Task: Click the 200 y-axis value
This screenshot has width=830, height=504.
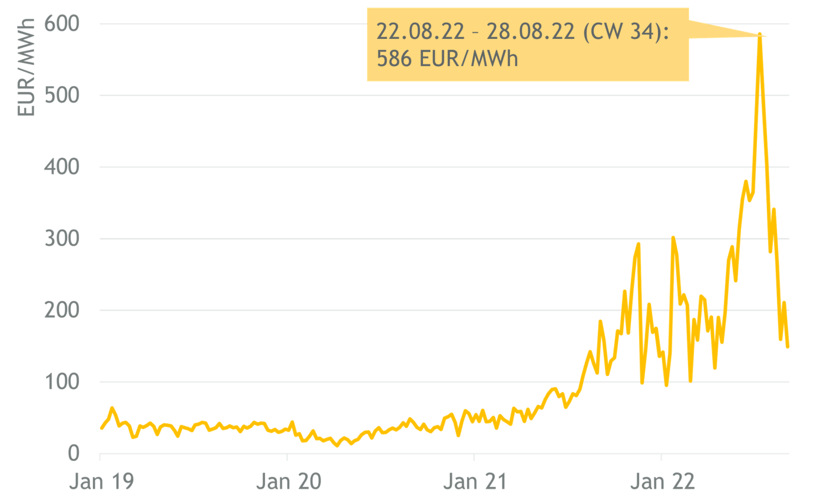Action: point(61,310)
